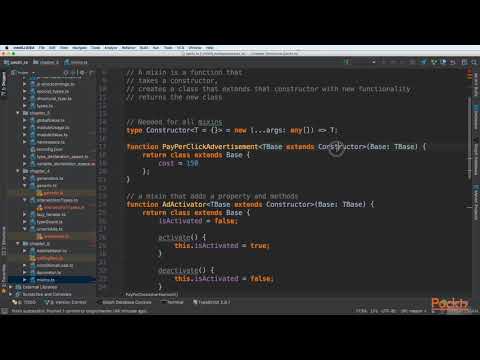Collapse the generics.ts file node

point(25,186)
